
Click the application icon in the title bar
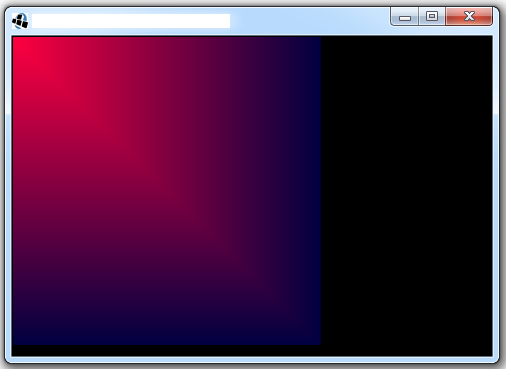[x=20, y=21]
